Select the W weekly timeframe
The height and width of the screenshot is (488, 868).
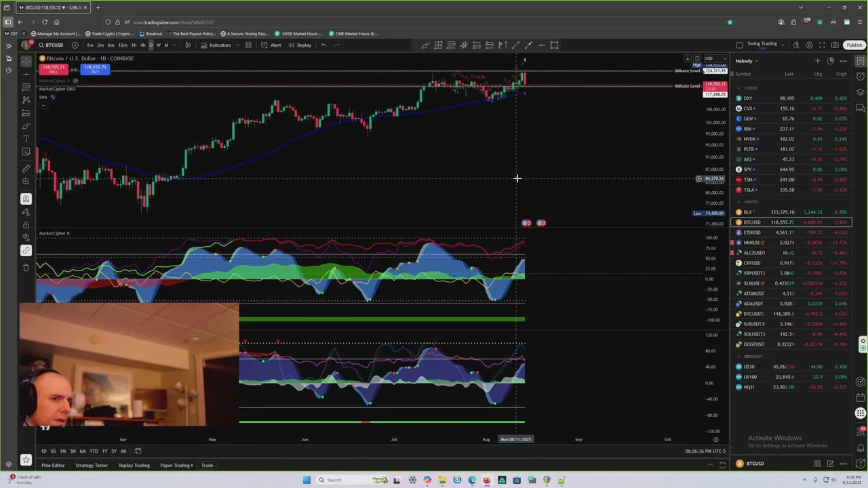[159, 45]
